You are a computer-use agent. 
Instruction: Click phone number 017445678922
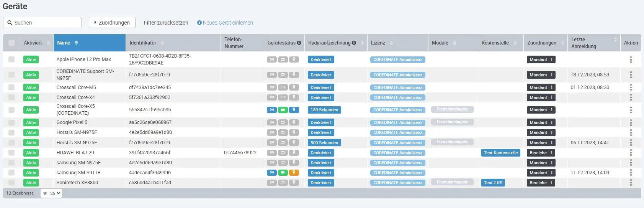point(240,153)
